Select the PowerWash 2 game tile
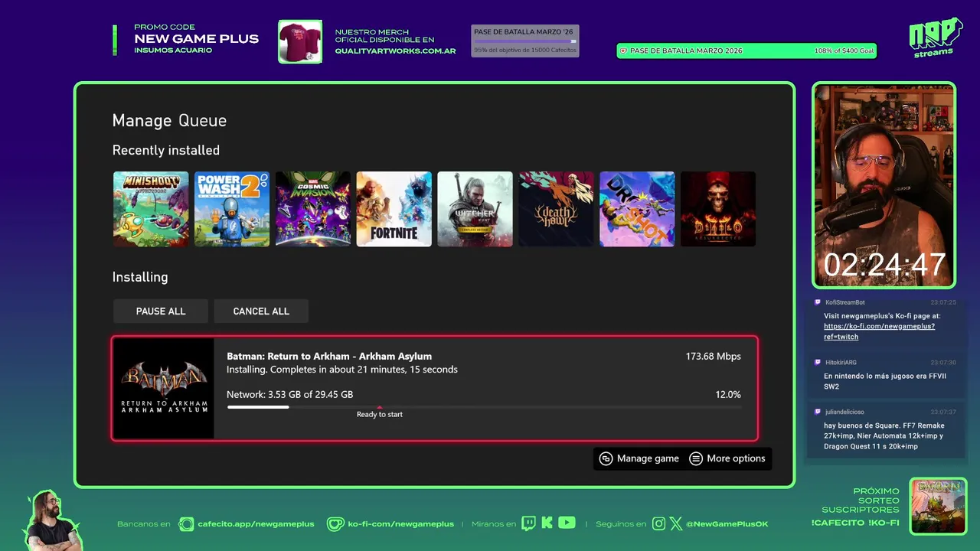This screenshot has height=551, width=980. pos(232,209)
